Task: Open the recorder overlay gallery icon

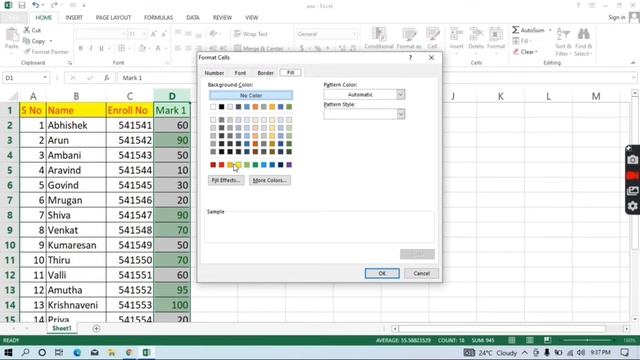Action: click(x=632, y=191)
